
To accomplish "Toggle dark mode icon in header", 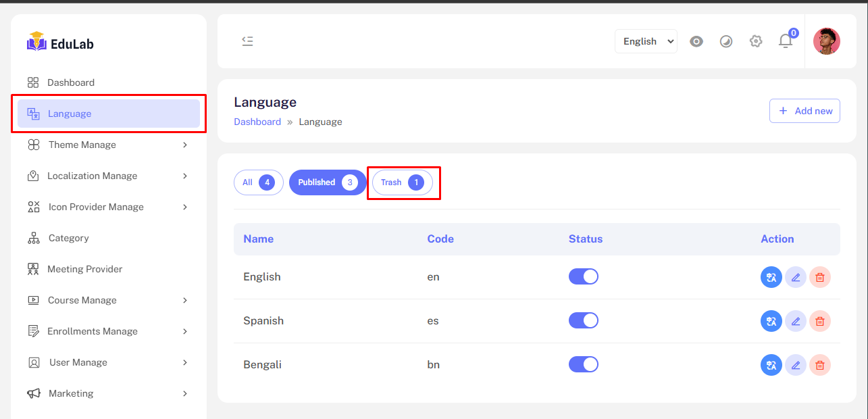I will pyautogui.click(x=726, y=41).
